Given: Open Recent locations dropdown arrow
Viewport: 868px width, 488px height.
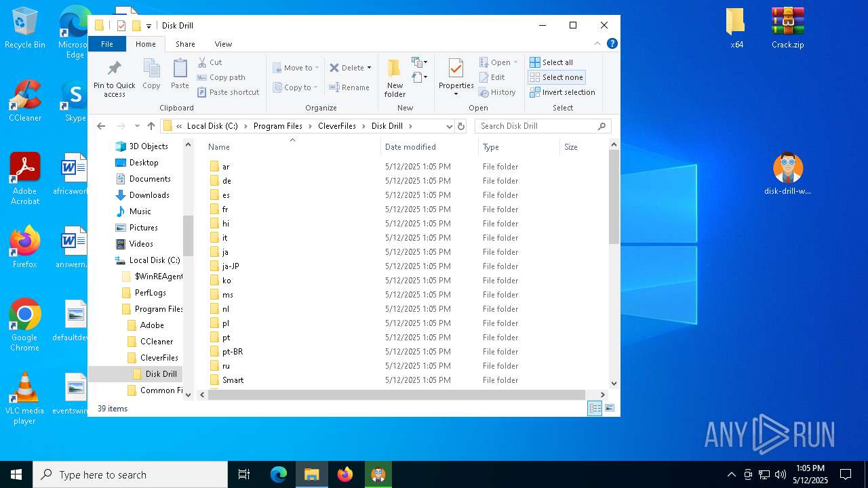Looking at the screenshot, I should tap(137, 126).
